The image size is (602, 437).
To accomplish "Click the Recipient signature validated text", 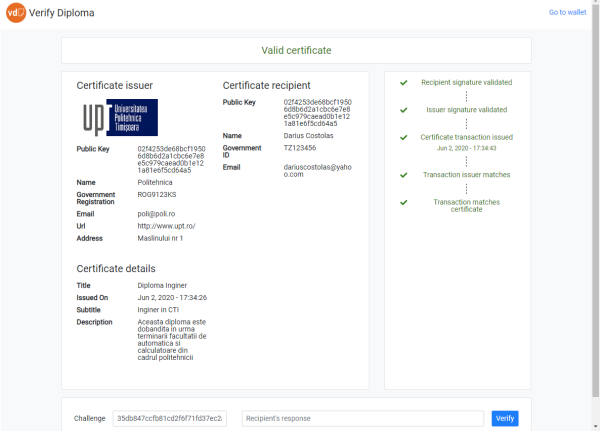I will click(466, 83).
